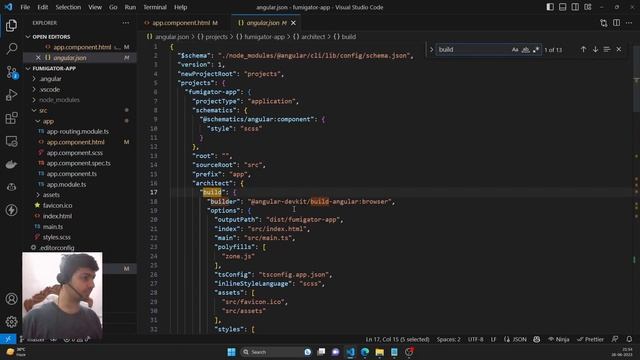Close the find widget

pyautogui.click(x=619, y=49)
